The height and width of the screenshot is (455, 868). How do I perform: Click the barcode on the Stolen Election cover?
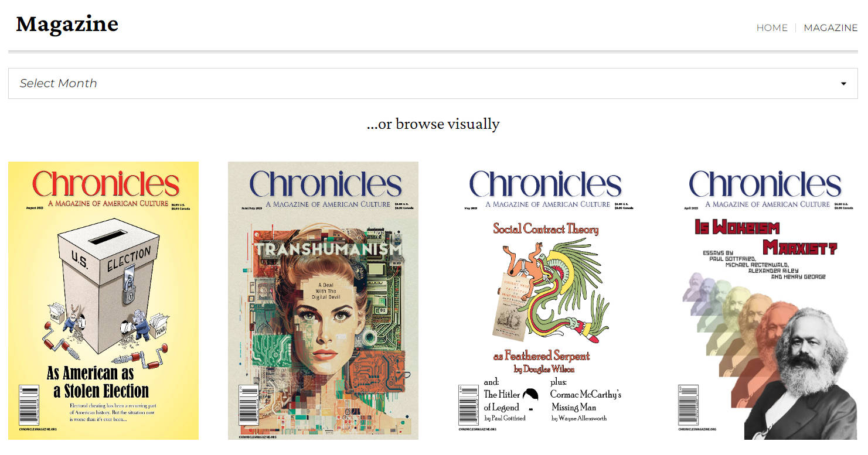(29, 405)
